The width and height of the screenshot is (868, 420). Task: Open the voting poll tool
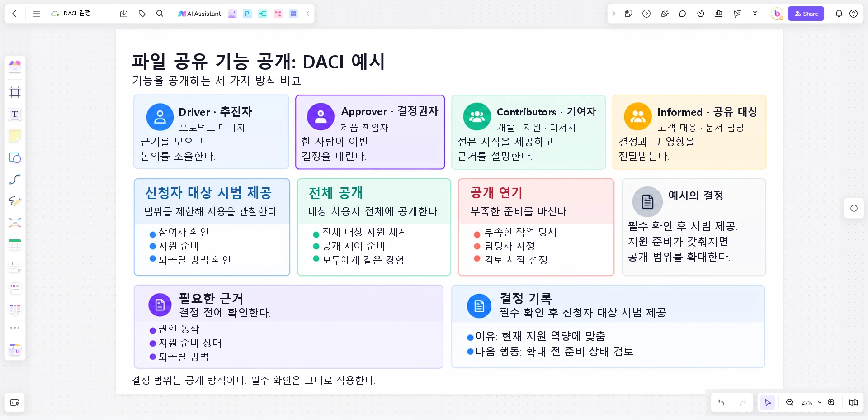click(x=719, y=14)
